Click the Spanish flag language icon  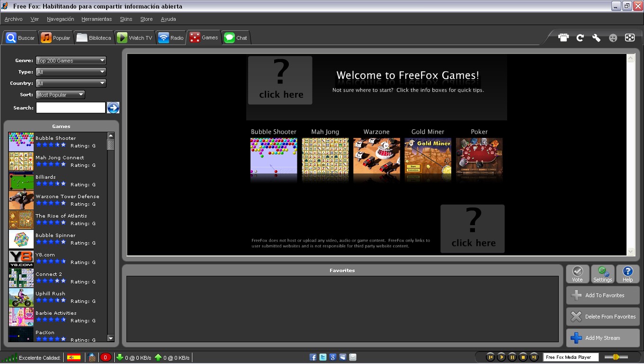pos(73,357)
